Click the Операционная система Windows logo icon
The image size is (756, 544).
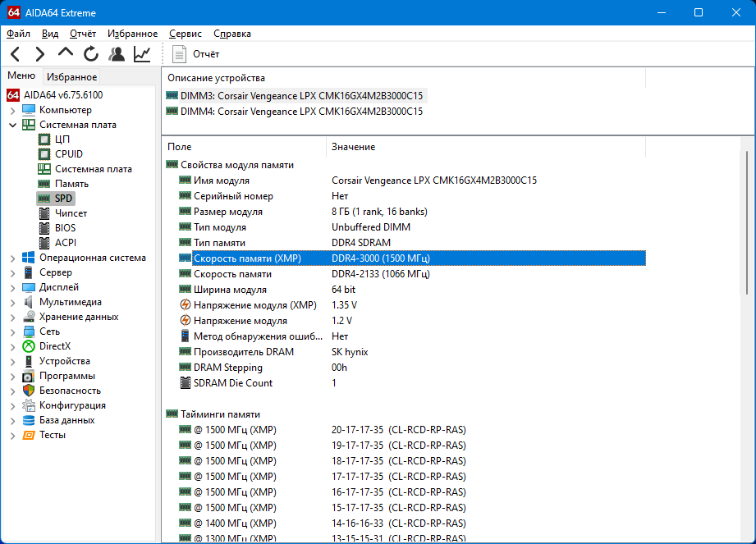tap(29, 258)
